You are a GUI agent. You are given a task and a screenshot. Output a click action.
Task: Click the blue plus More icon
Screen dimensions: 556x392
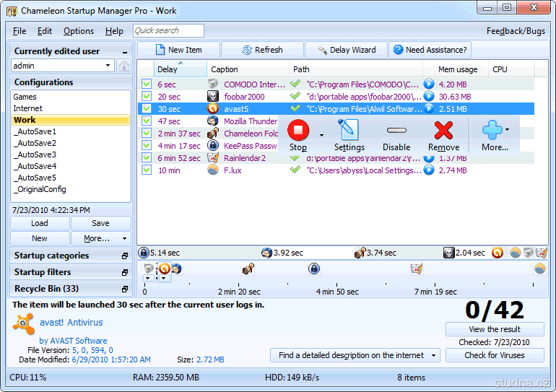tap(492, 131)
